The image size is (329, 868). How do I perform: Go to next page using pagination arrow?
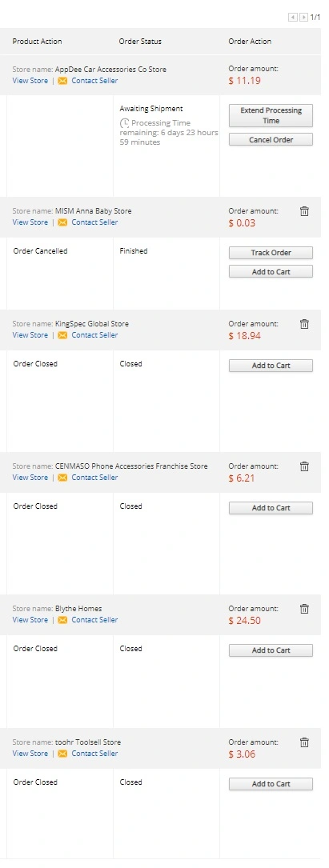(303, 17)
